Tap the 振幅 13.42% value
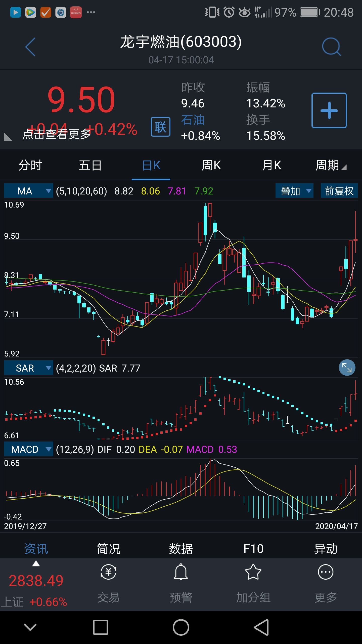This screenshot has width=362, height=644. [266, 103]
